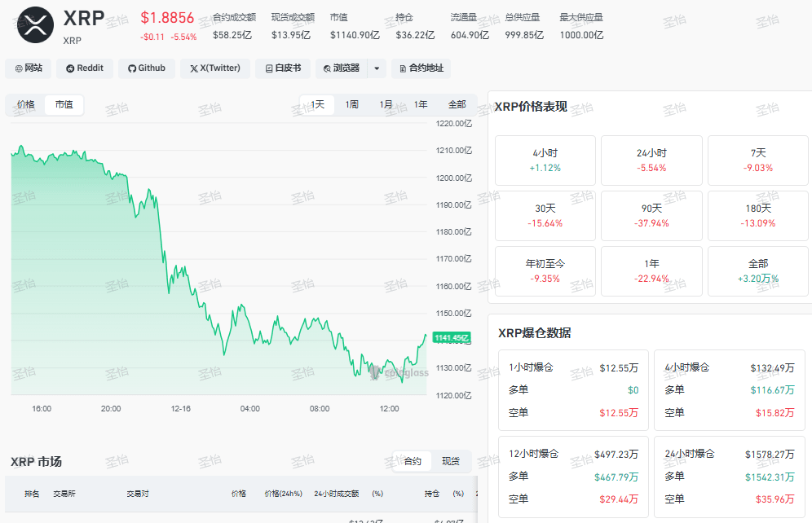Click the 12小时爆仓 value $497.23万
Screen dimensions: 812x523
point(616,455)
